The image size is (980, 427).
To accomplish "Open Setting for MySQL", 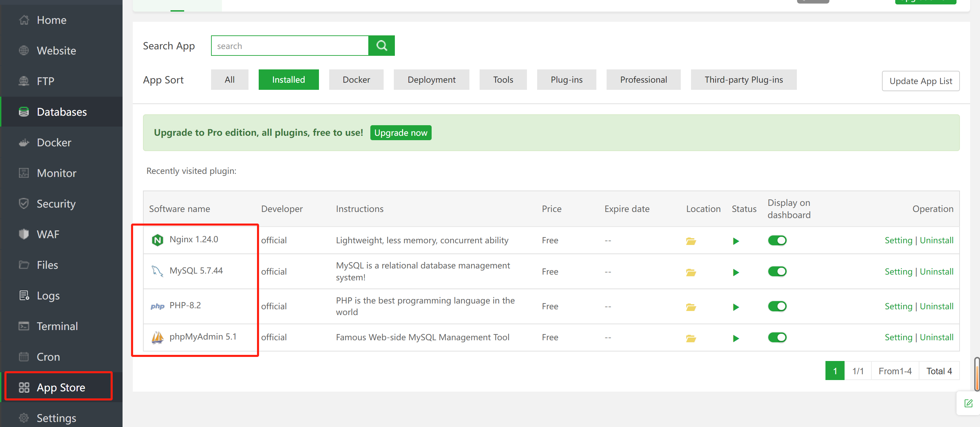I will [x=898, y=272].
